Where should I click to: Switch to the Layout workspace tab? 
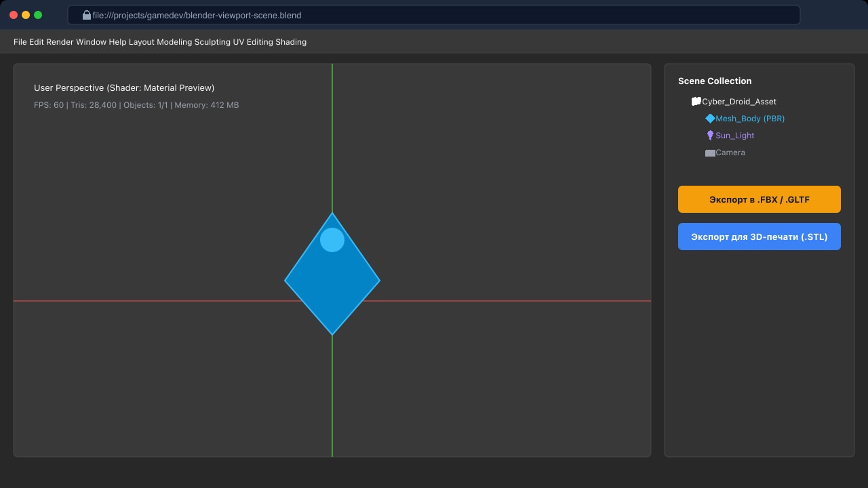click(142, 42)
